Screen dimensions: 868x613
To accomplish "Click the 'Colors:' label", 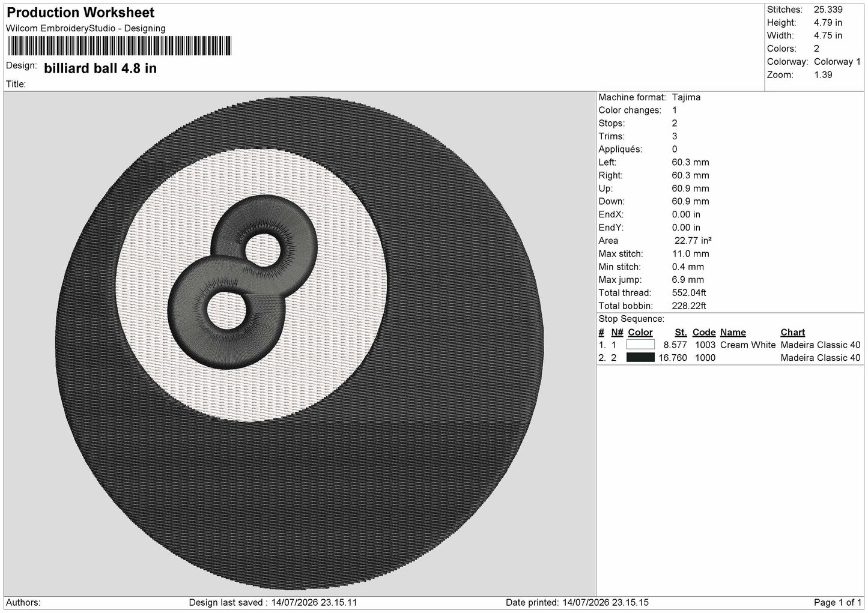I will click(782, 49).
